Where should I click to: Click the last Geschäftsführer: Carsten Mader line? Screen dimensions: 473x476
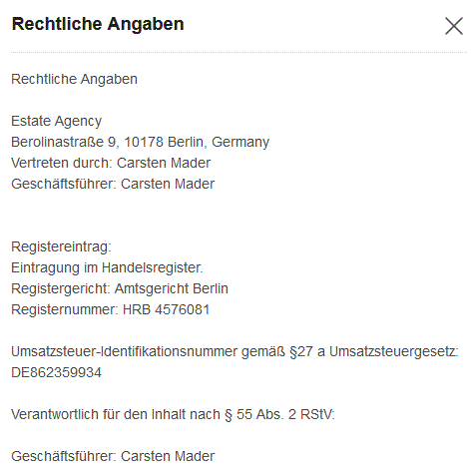coord(113,456)
